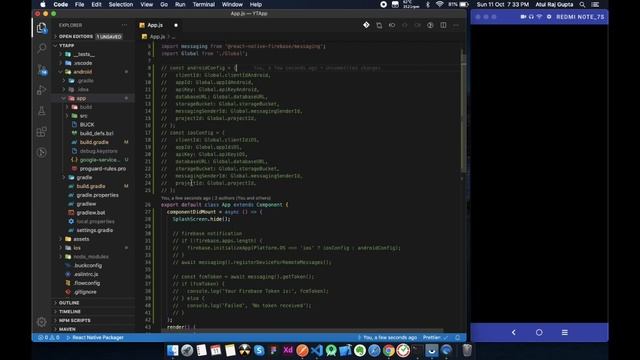Image resolution: width=640 pixels, height=360 pixels.
Task: Click the clock showing Sun 11 Oct 7:33 PM
Action: point(502,4)
